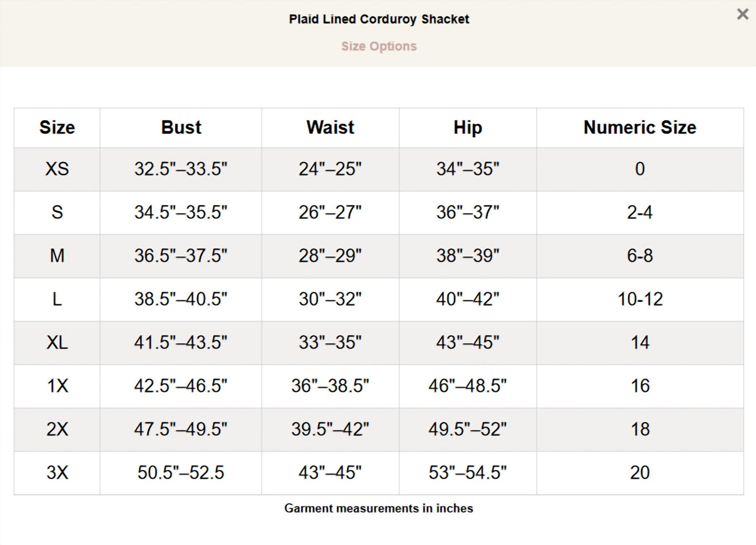Image resolution: width=756 pixels, height=545 pixels.
Task: Click the Plaid Lined Corduroy Shacket title
Action: pyautogui.click(x=379, y=19)
